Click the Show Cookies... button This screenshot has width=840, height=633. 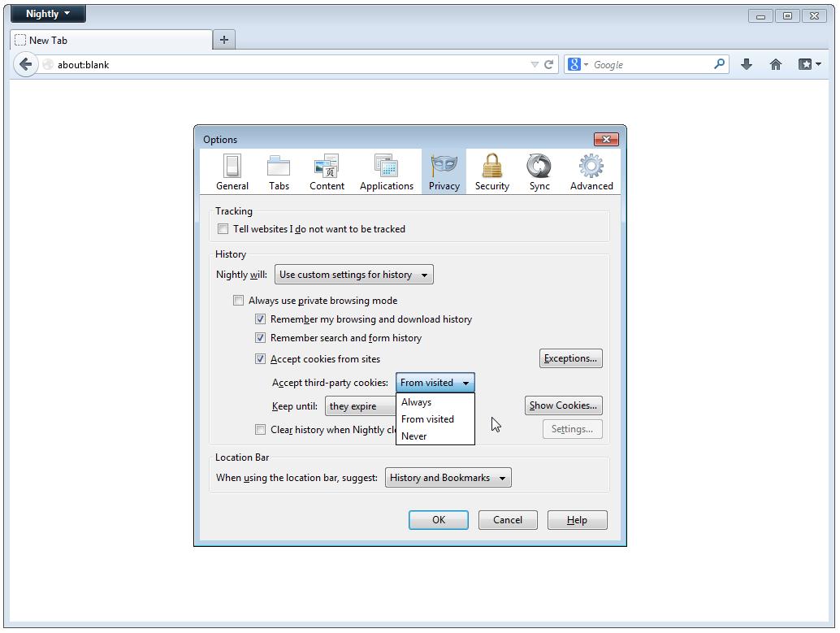pos(564,405)
